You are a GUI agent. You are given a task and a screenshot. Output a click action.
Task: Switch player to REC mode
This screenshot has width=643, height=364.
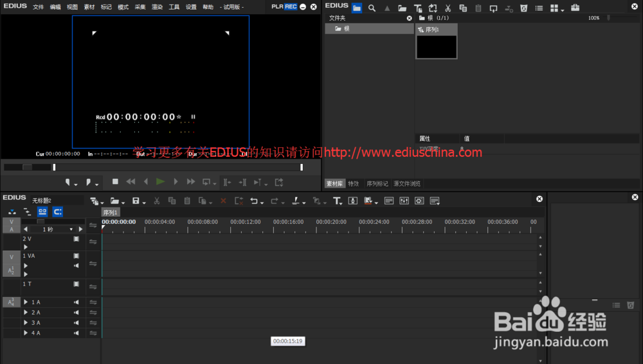[291, 6]
